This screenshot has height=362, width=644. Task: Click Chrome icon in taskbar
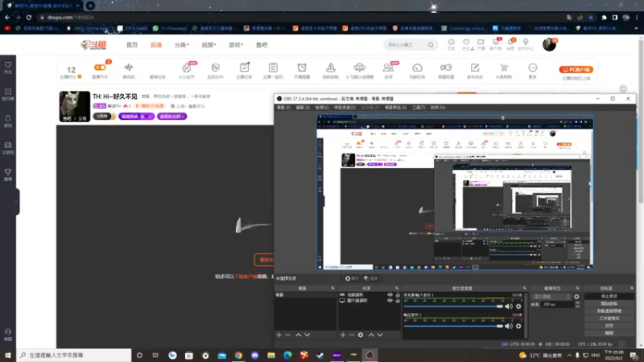(x=238, y=355)
